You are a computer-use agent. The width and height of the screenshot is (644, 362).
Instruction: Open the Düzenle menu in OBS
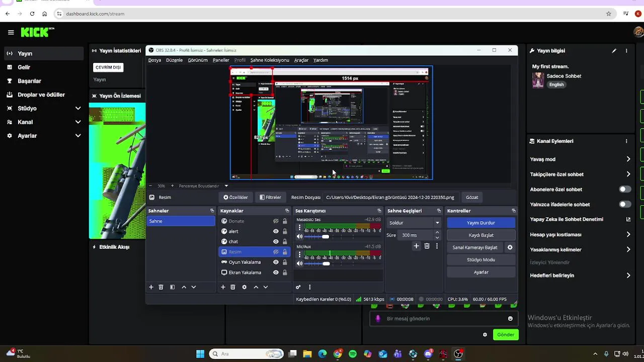pyautogui.click(x=175, y=60)
